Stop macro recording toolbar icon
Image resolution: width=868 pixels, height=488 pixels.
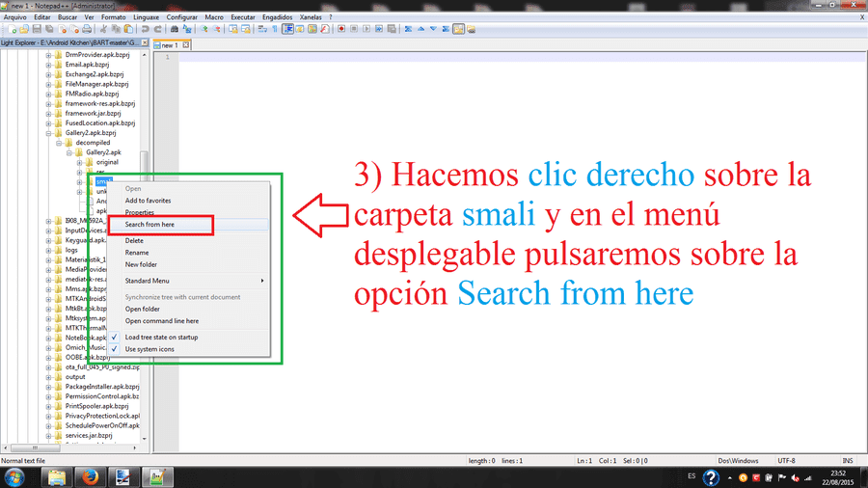click(x=354, y=29)
